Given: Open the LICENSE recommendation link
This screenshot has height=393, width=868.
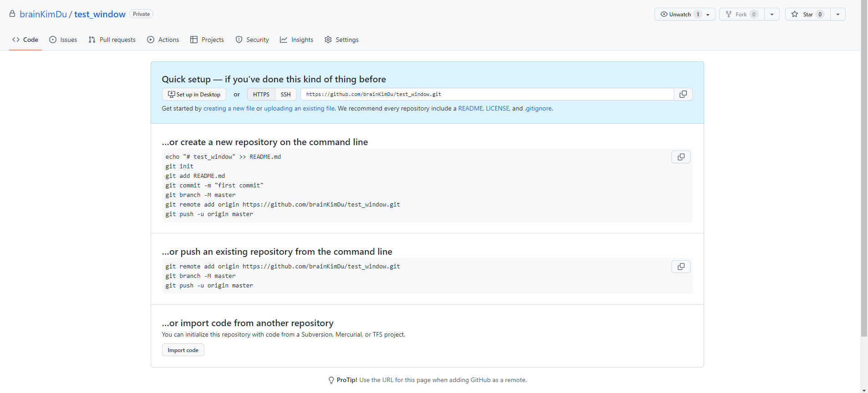Looking at the screenshot, I should click(497, 108).
